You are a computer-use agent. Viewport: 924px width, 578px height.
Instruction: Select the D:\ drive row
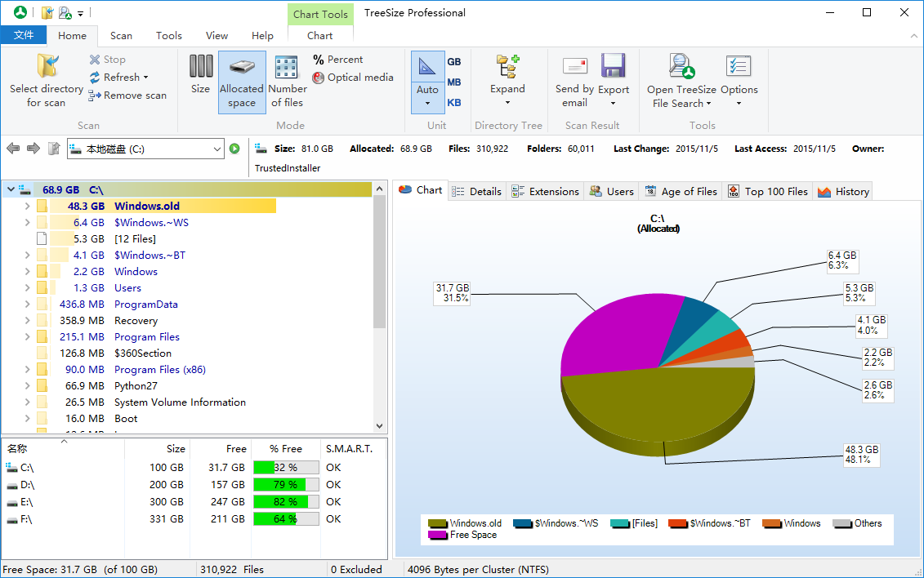tap(28, 485)
